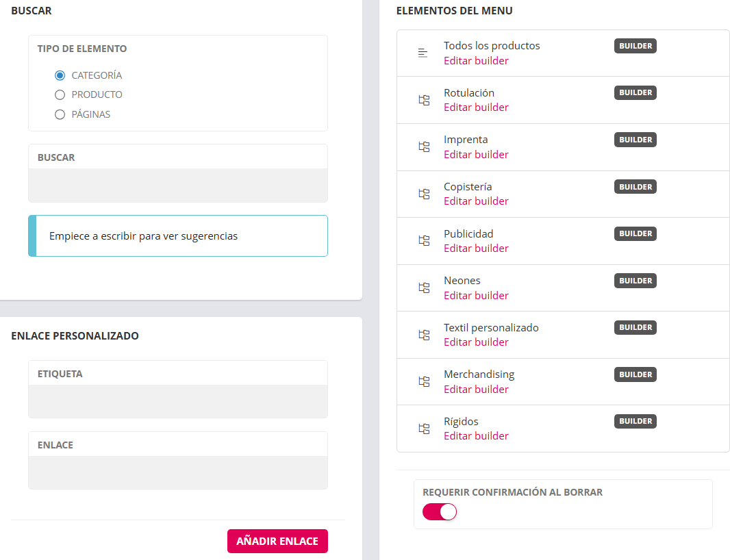Click the category tree icon beside Imprenta
The width and height of the screenshot is (730, 560).
click(424, 147)
